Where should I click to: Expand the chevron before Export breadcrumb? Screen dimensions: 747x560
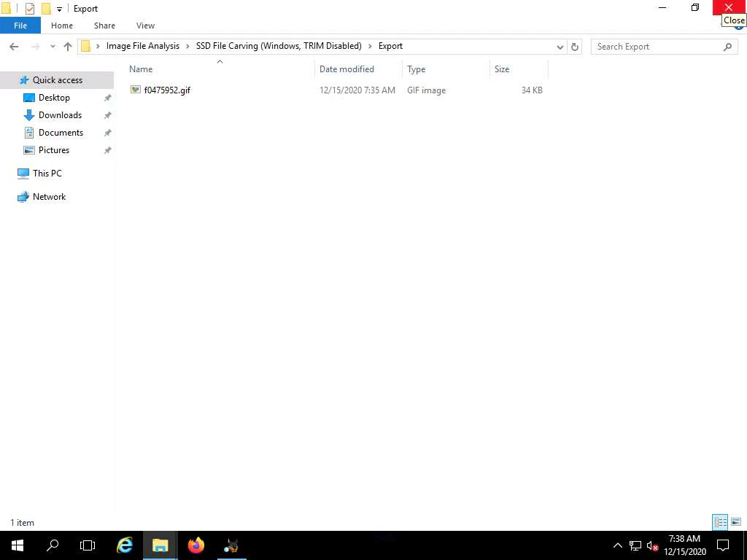370,46
